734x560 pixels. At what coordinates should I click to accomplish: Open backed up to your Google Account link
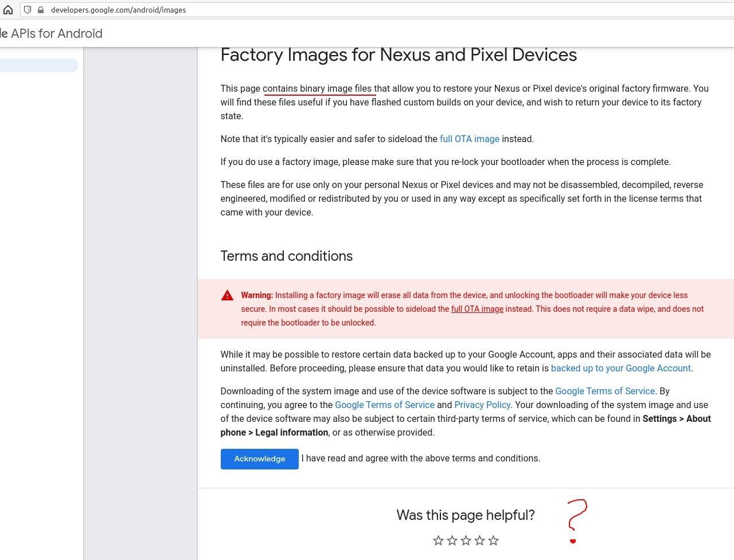(x=620, y=368)
